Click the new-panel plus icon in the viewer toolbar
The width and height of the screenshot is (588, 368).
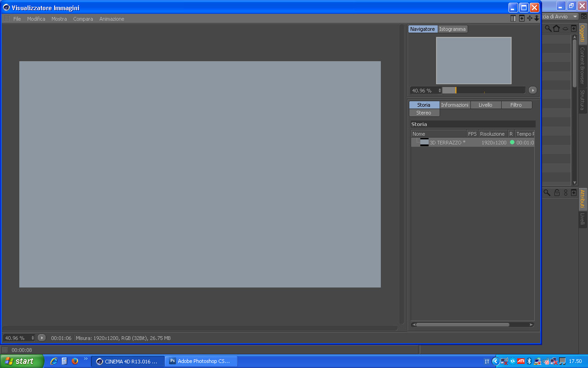tap(522, 18)
